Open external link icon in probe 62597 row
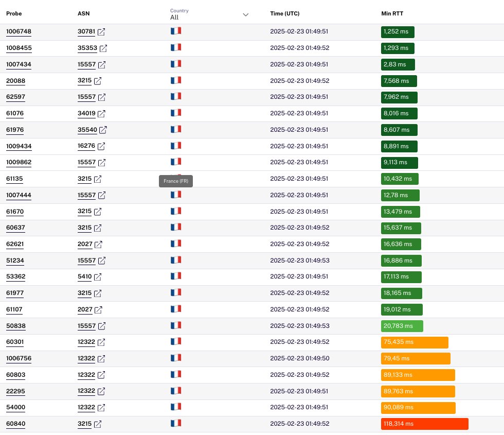The image size is (504, 435). [x=102, y=97]
